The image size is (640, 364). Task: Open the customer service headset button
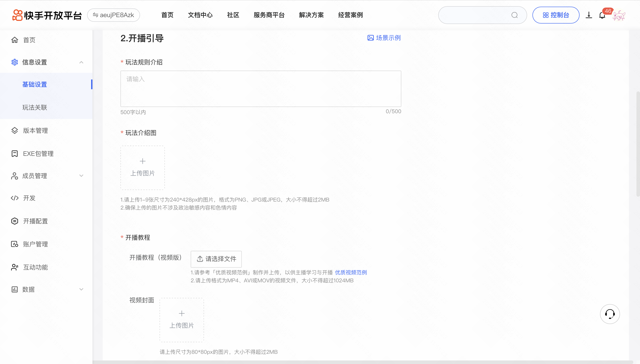610,314
